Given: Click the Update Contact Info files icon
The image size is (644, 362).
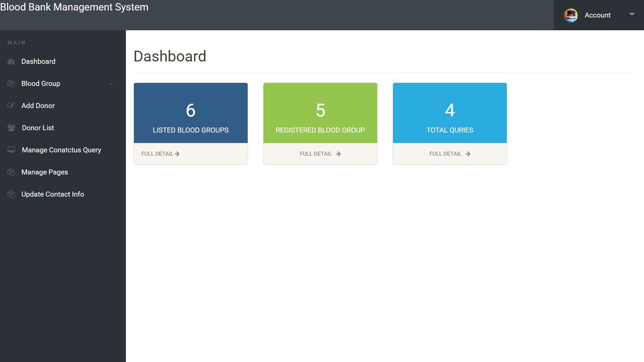Looking at the screenshot, I should point(11,194).
